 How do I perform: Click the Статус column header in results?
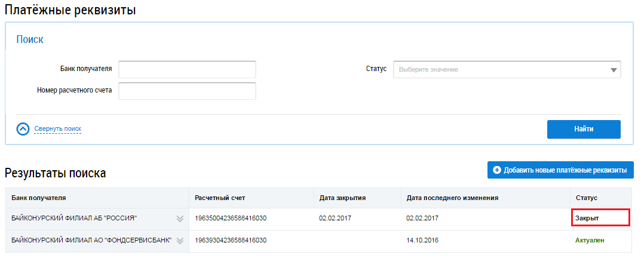(587, 198)
